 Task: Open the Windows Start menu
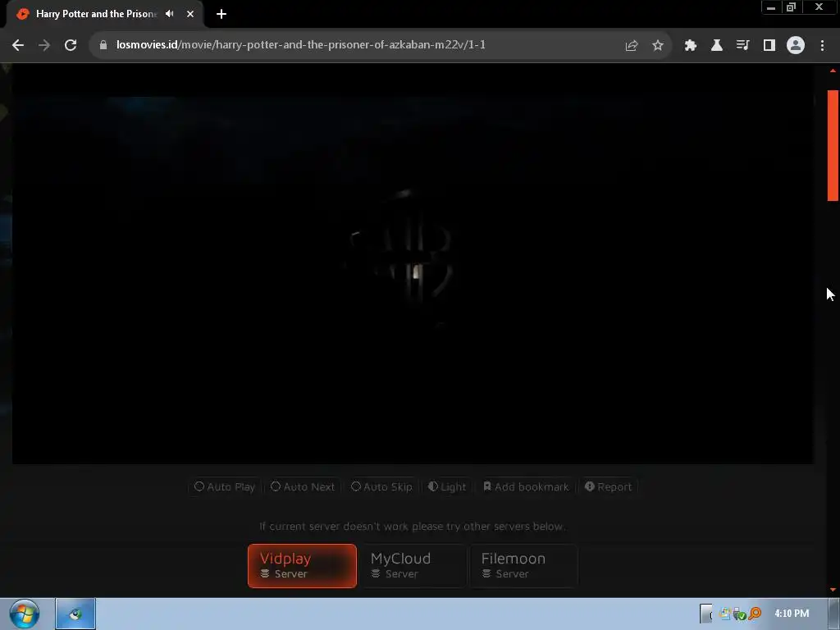point(24,614)
